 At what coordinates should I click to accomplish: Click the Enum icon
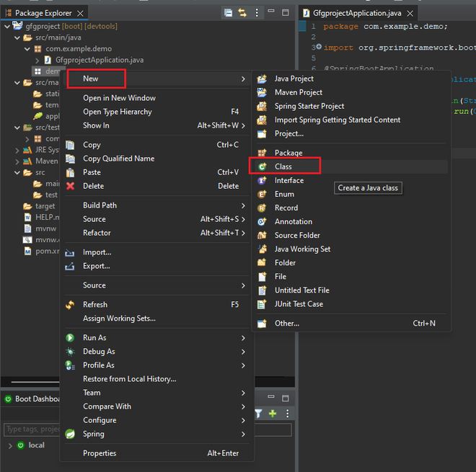[262, 195]
